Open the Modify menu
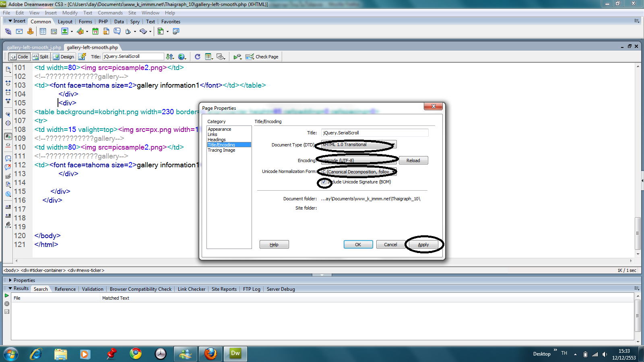Viewport: 644px width, 362px height. [x=70, y=13]
